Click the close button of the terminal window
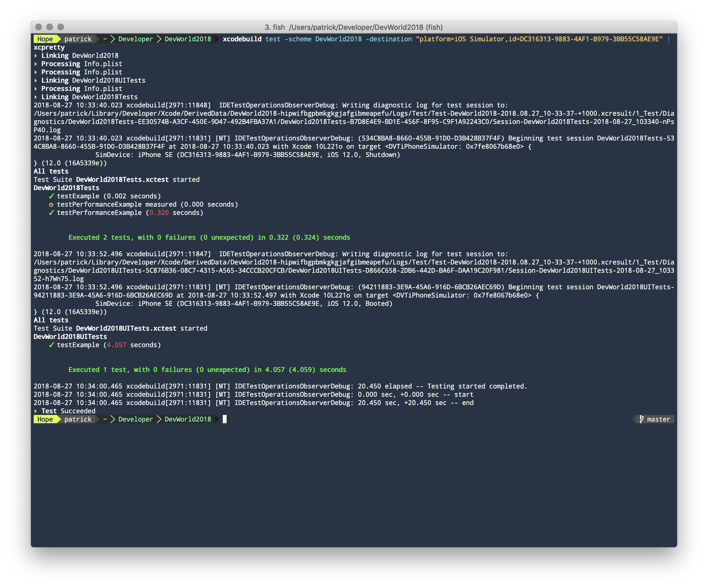Image resolution: width=708 pixels, height=588 pixels. point(39,27)
